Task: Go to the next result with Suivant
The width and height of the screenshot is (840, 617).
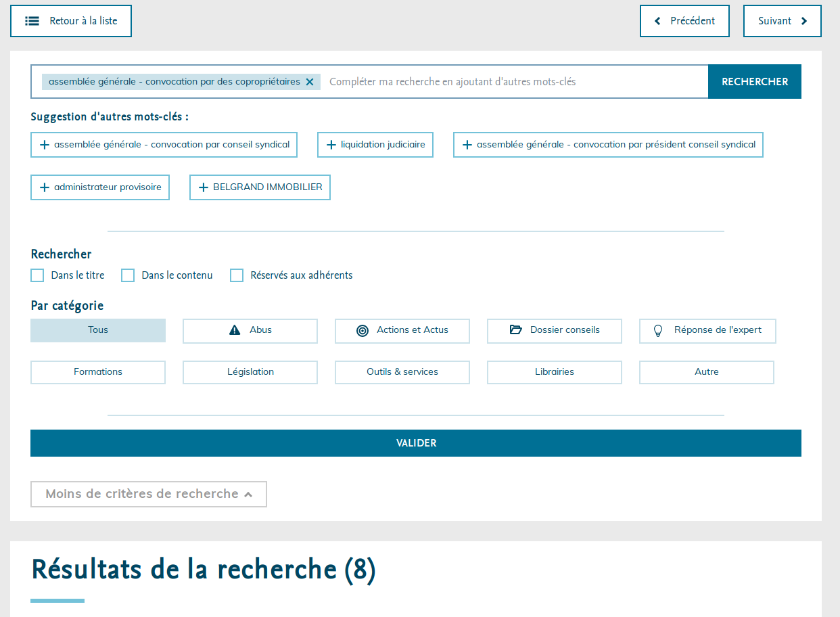Action: click(x=782, y=21)
